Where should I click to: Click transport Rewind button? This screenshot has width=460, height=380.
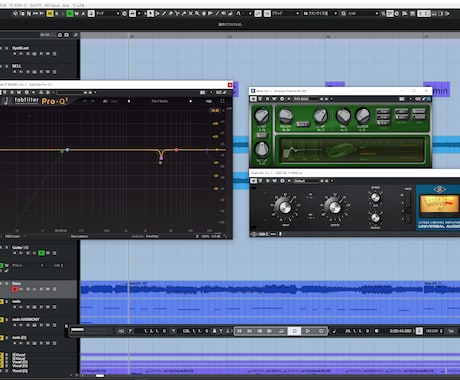point(260,331)
